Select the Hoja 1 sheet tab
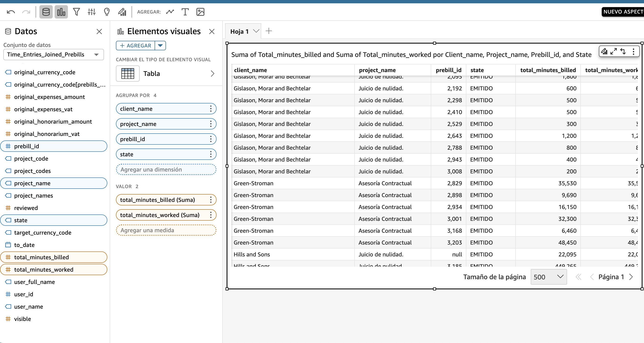Screen dimensions: 644x343 (239, 32)
